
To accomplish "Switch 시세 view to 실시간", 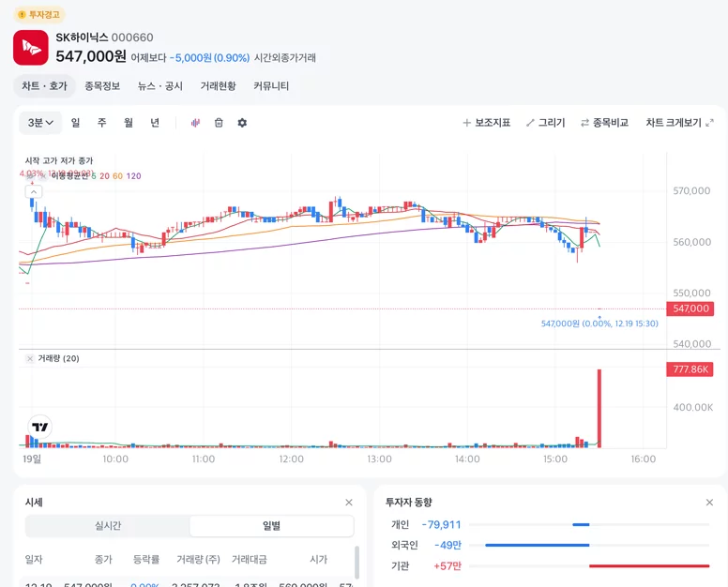I will click(x=108, y=526).
